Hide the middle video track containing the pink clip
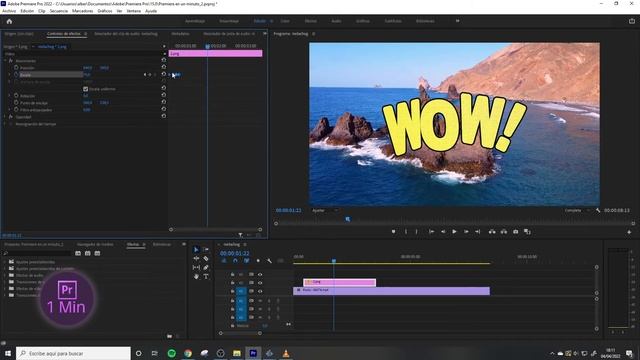The height and width of the screenshot is (360, 640). click(x=260, y=282)
